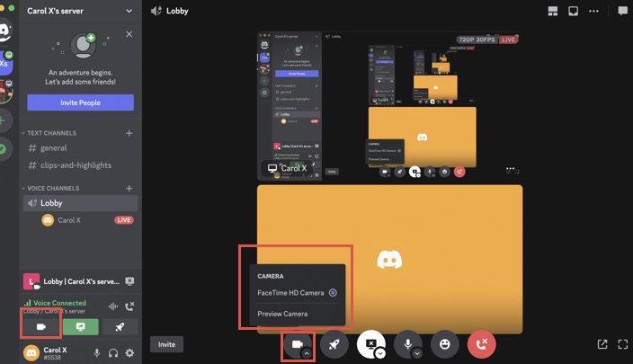Turn on camera from sidebar video button

point(41,327)
